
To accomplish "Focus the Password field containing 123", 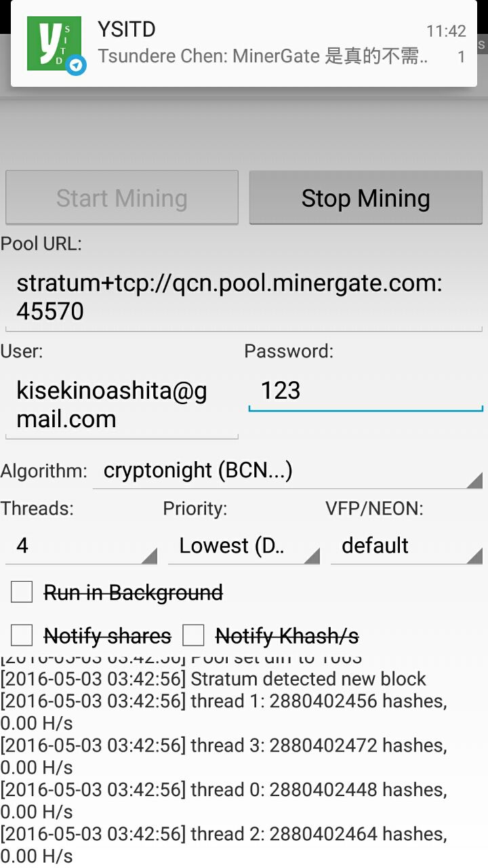I will (365, 391).
